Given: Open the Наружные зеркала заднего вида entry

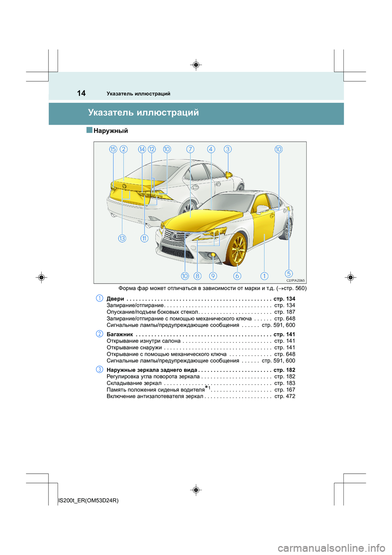Looking at the screenshot, I should [x=151, y=370].
